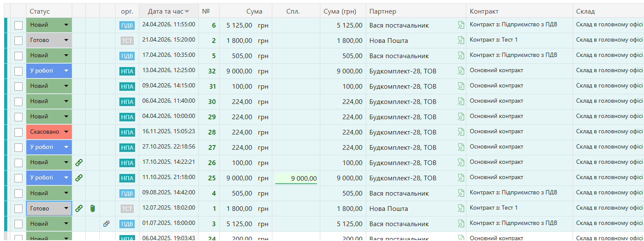Open the Готово status dropdown for order 1

coord(49,208)
